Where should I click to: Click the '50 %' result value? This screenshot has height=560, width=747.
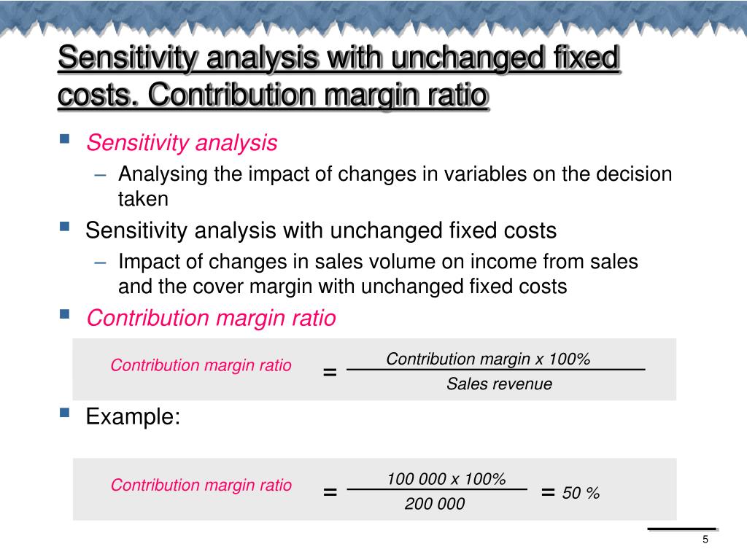coord(581,493)
